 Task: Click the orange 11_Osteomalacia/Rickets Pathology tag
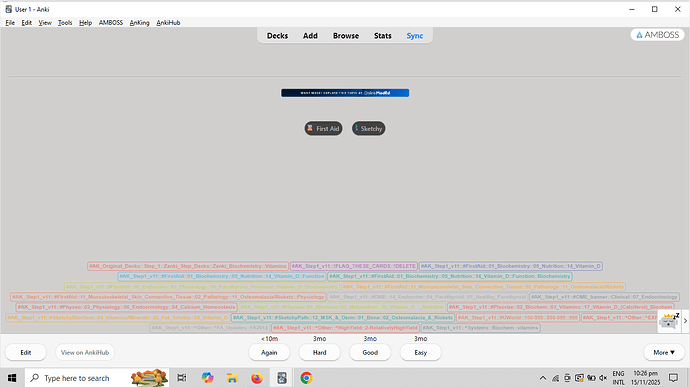pyautogui.click(x=483, y=287)
